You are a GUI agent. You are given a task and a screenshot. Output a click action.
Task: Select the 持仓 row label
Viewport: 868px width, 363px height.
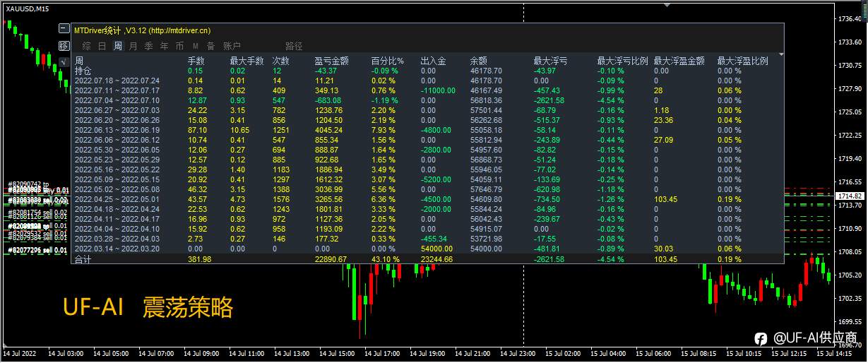[x=83, y=71]
